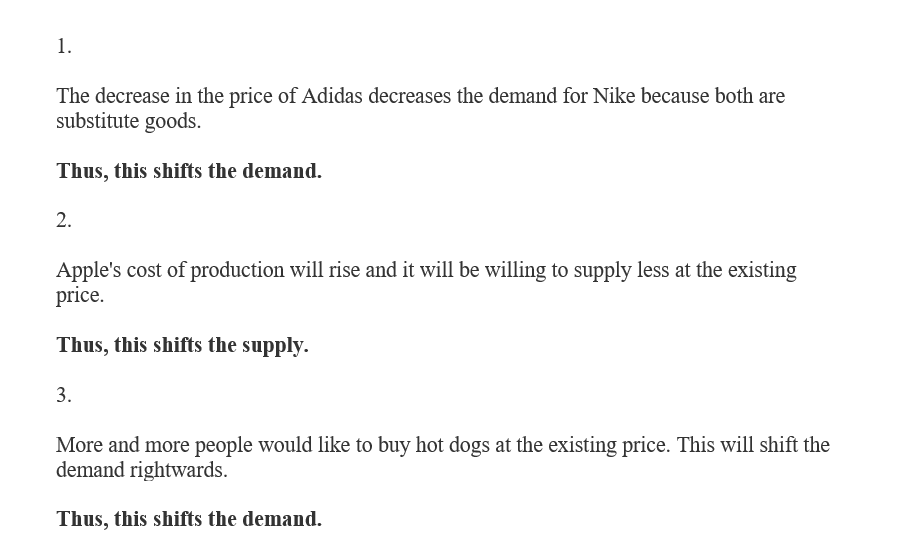Image resolution: width=912 pixels, height=546 pixels.
Task: Click 'substitute goods' text
Action: tap(129, 122)
